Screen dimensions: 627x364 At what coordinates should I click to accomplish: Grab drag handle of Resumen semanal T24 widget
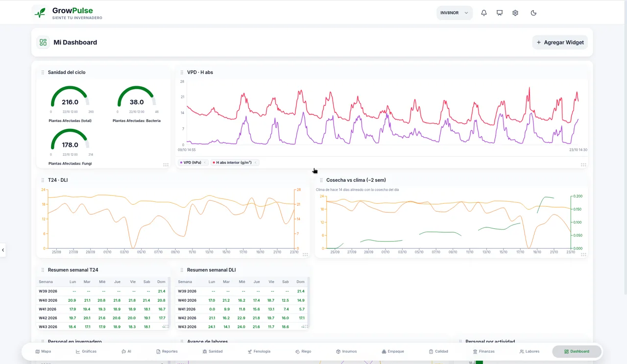click(43, 270)
